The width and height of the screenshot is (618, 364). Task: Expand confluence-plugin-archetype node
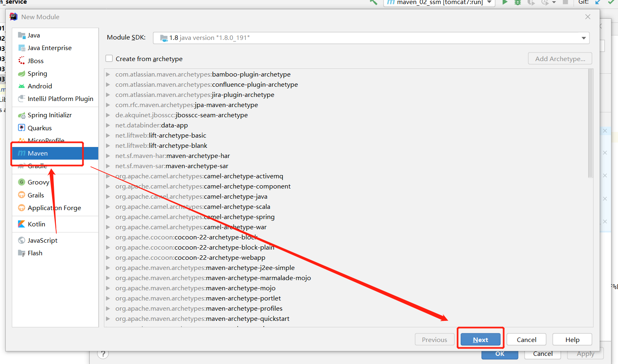click(x=108, y=85)
